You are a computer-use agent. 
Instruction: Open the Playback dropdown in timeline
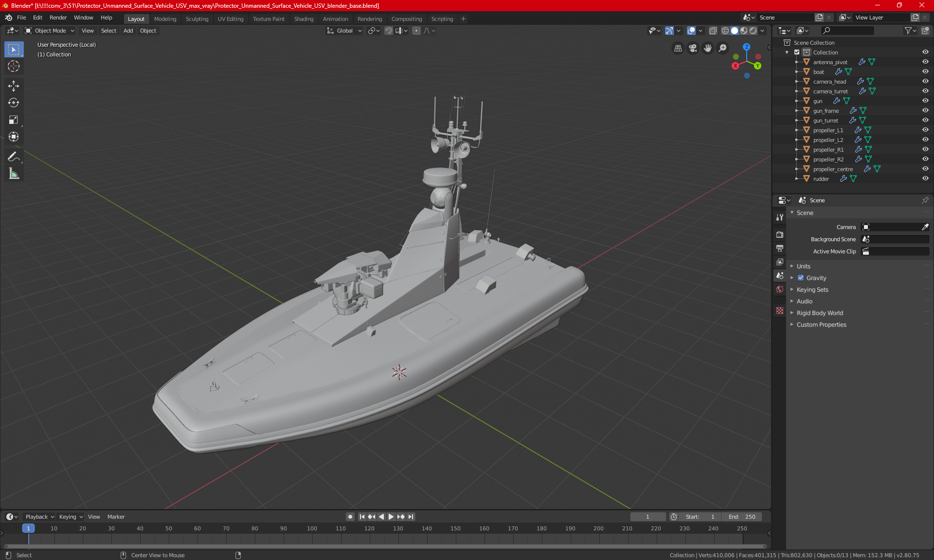pyautogui.click(x=39, y=517)
